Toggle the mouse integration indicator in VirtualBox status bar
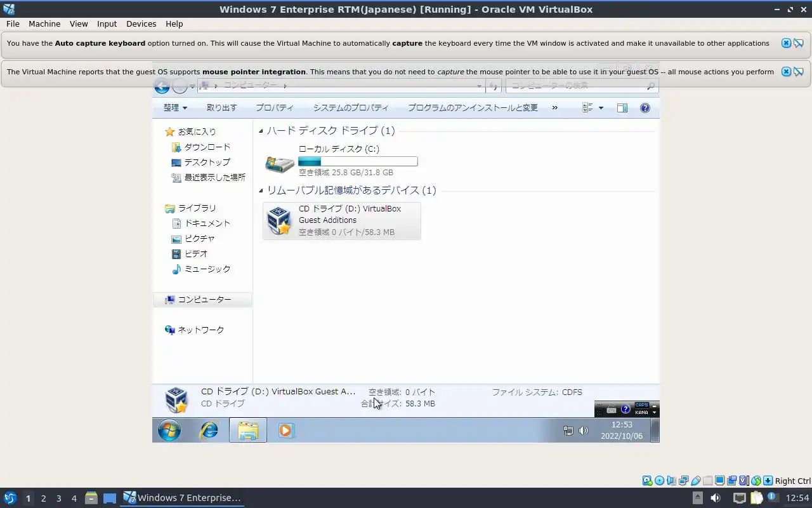The image size is (812, 508). tap(756, 481)
